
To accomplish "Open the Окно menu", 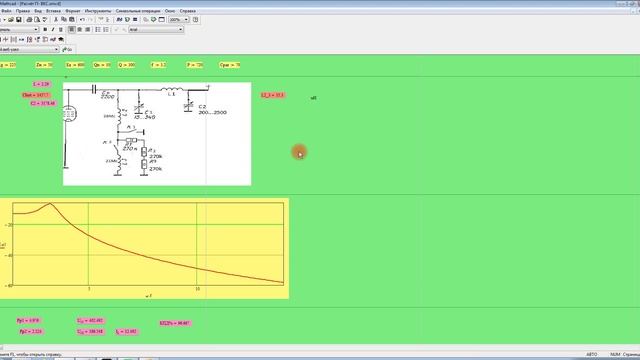I will coord(170,11).
